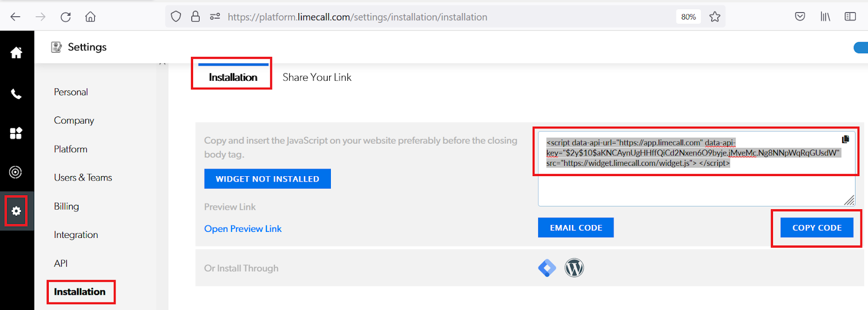Open the widgets grid sidebar icon
The image size is (868, 310).
(16, 133)
